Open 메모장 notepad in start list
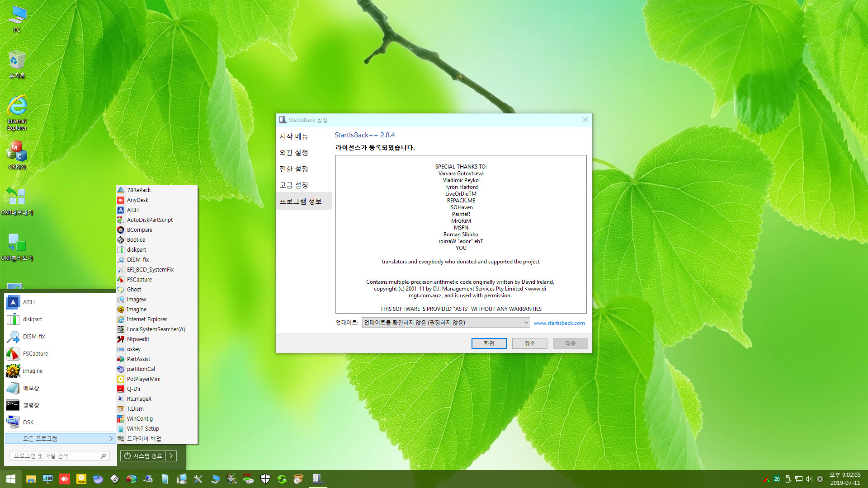Image resolution: width=868 pixels, height=488 pixels. (60, 388)
